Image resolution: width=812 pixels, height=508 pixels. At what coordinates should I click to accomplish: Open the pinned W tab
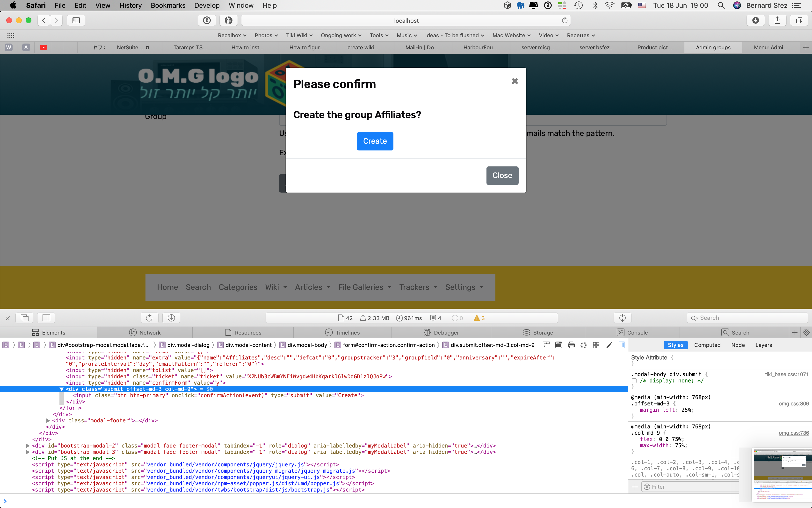point(9,48)
